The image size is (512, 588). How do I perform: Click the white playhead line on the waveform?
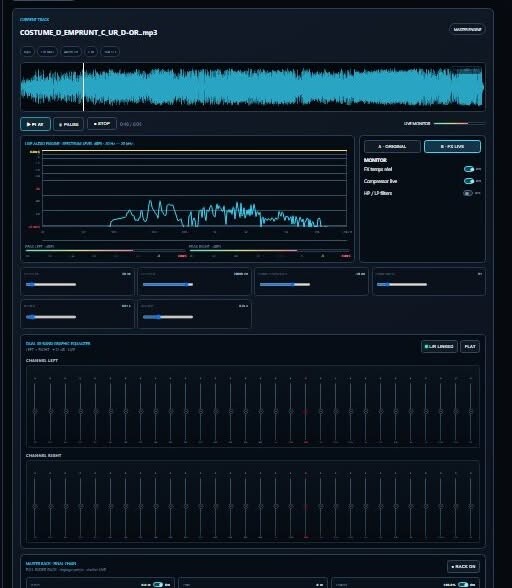(83, 87)
